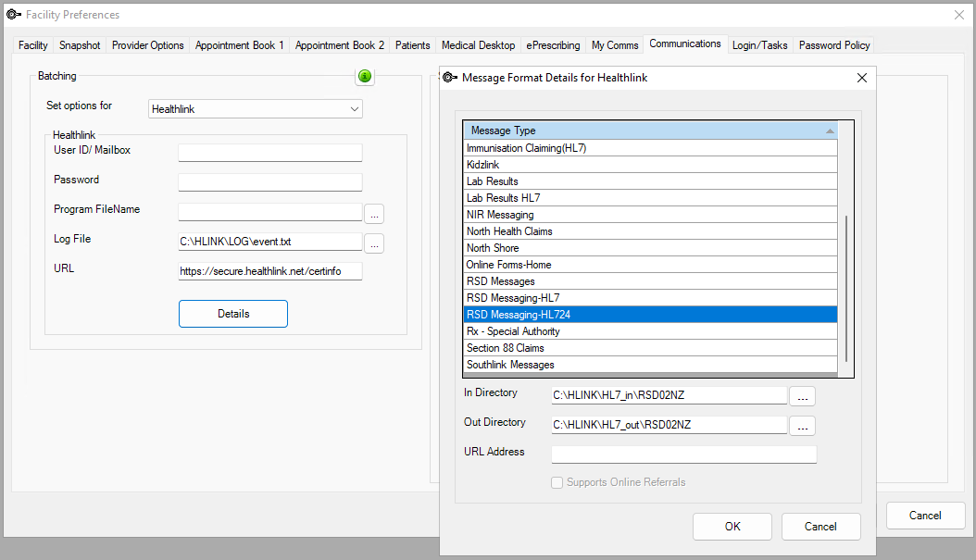
Task: Select Rx - Special Authority row
Action: [x=650, y=331]
